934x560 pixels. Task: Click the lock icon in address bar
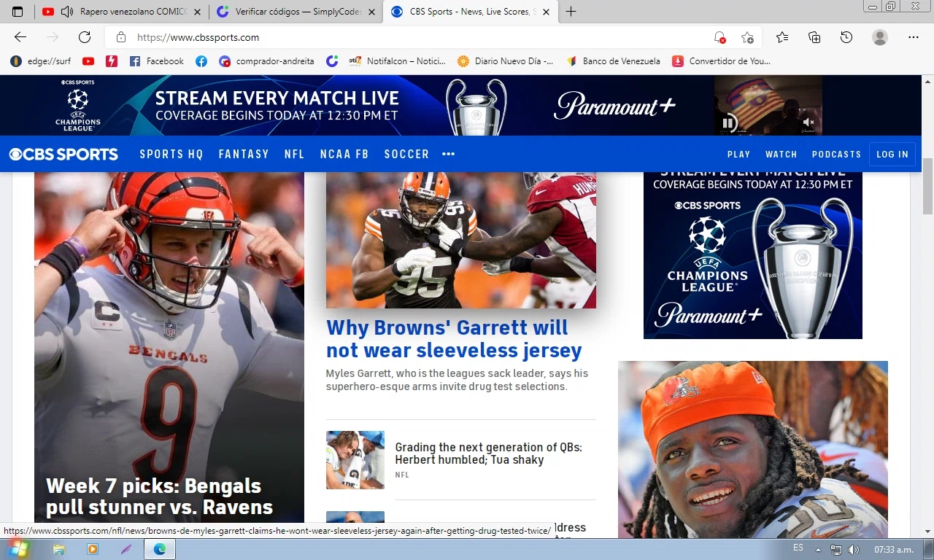tap(121, 37)
